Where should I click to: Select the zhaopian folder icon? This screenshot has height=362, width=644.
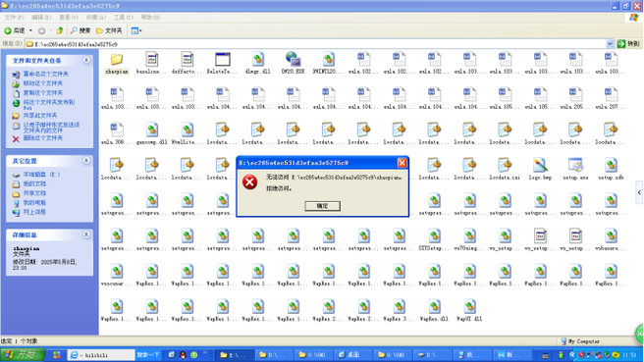(x=117, y=60)
